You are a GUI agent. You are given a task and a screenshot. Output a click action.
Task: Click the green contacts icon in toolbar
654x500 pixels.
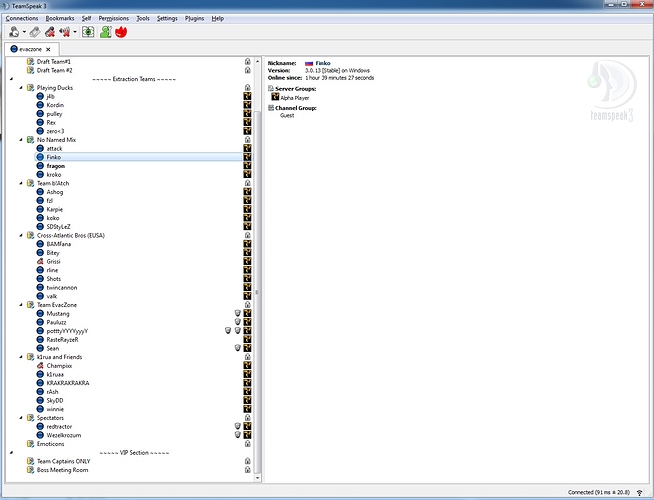point(105,31)
